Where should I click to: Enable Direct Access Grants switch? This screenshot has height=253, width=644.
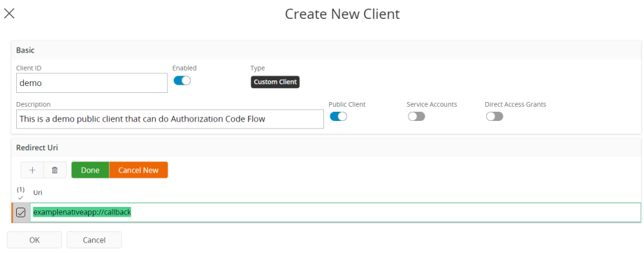coord(495,117)
